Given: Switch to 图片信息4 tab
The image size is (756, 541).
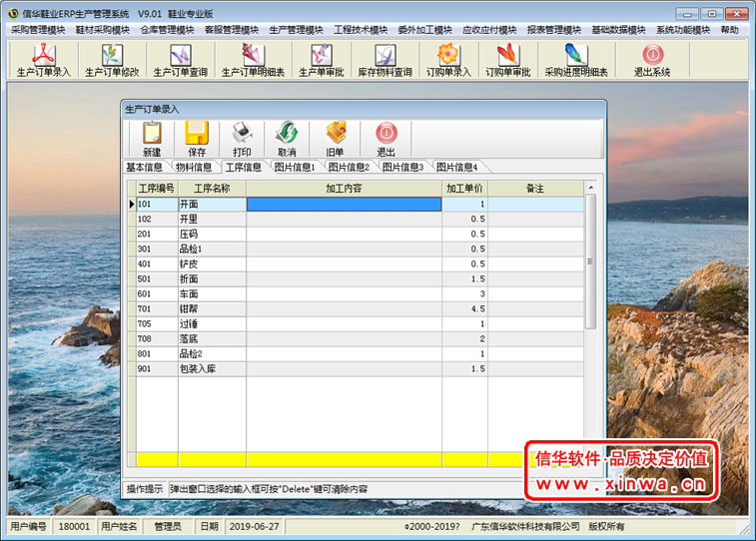Looking at the screenshot, I should (456, 167).
